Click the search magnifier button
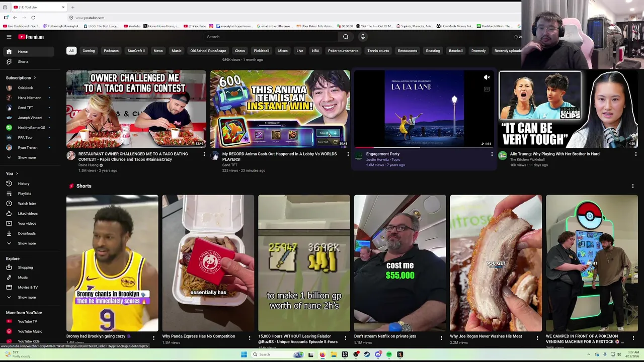The height and width of the screenshot is (362, 644). 346,37
